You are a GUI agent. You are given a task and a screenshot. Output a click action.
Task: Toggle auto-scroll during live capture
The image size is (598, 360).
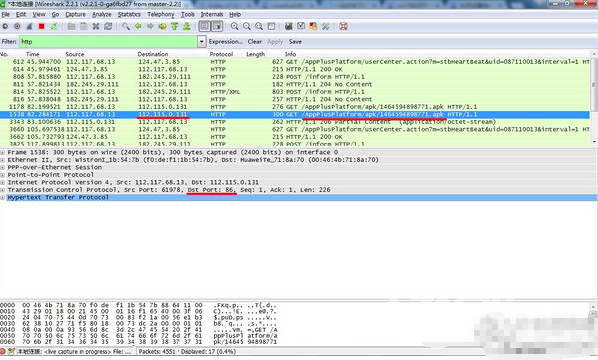(217, 26)
